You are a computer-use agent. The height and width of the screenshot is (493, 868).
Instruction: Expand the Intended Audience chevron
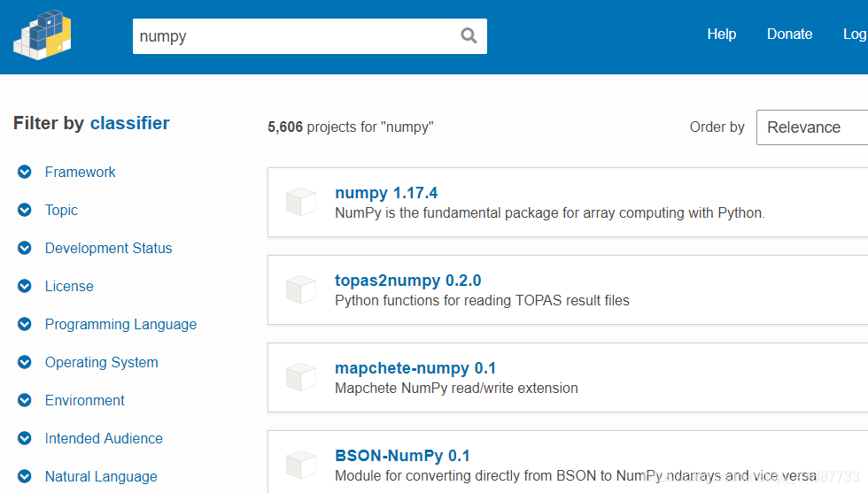coord(25,438)
